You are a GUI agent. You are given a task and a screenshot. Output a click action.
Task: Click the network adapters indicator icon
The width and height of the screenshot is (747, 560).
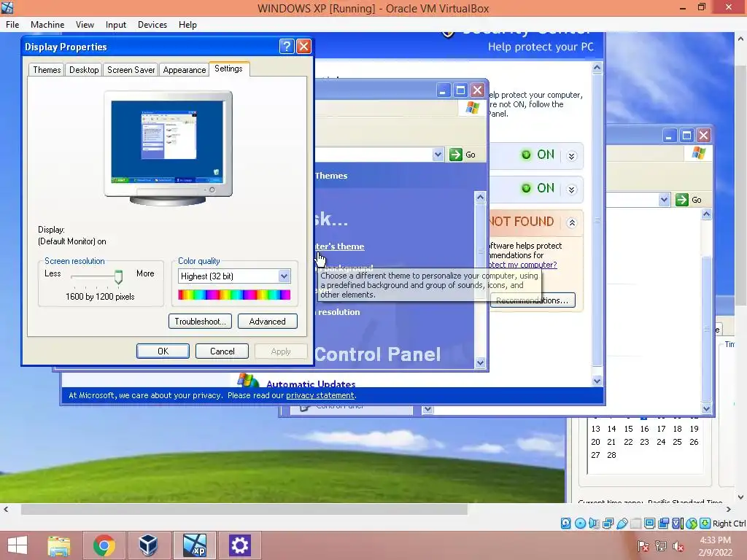coord(608,524)
